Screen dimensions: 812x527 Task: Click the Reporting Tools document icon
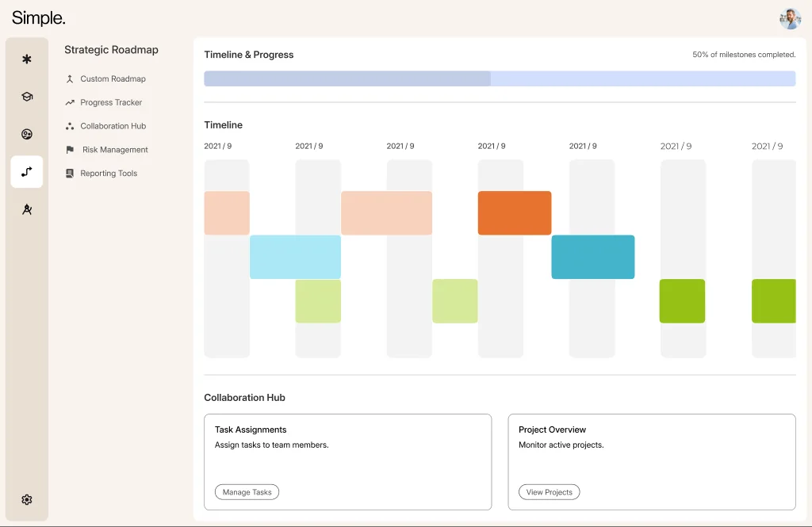click(70, 174)
